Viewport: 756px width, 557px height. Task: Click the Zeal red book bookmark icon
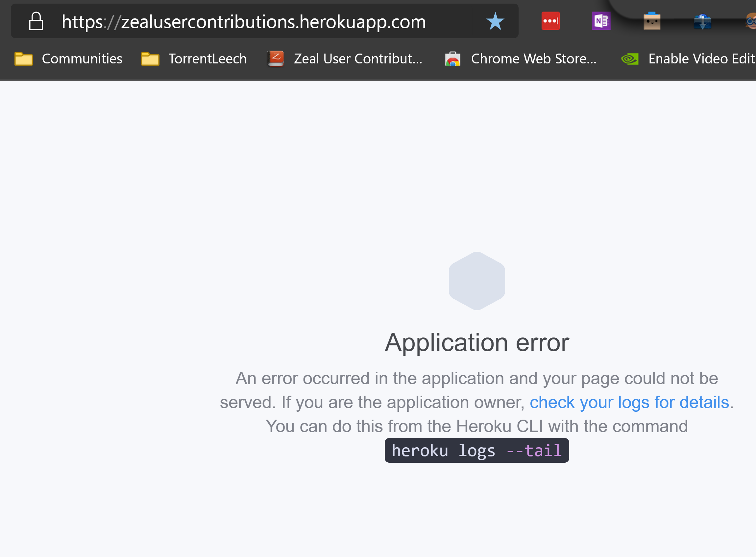tap(275, 58)
